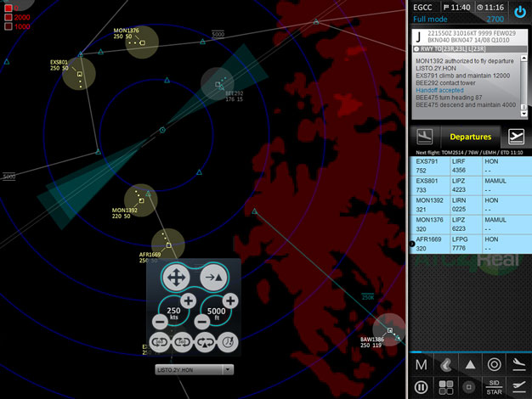Pause the simulation with the pause button

tap(421, 387)
